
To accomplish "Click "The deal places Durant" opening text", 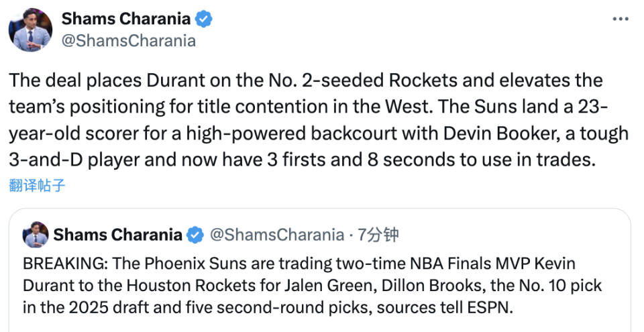I will (x=85, y=81).
